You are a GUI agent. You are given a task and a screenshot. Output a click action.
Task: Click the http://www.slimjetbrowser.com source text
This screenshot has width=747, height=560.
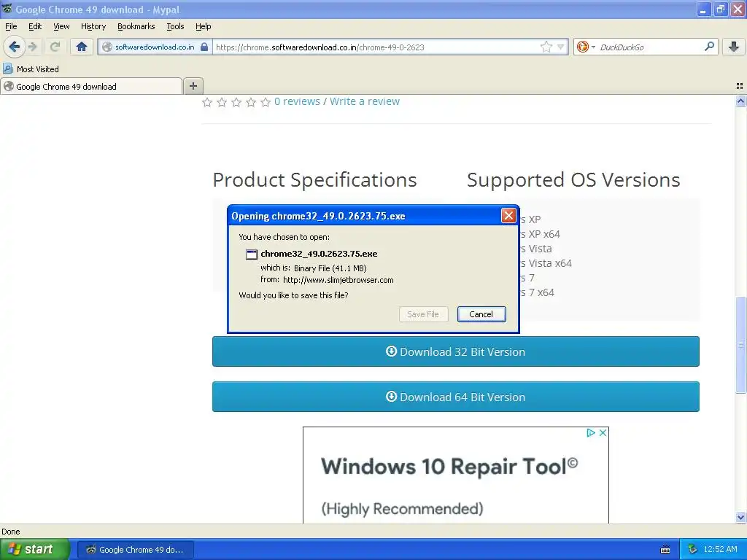point(338,280)
